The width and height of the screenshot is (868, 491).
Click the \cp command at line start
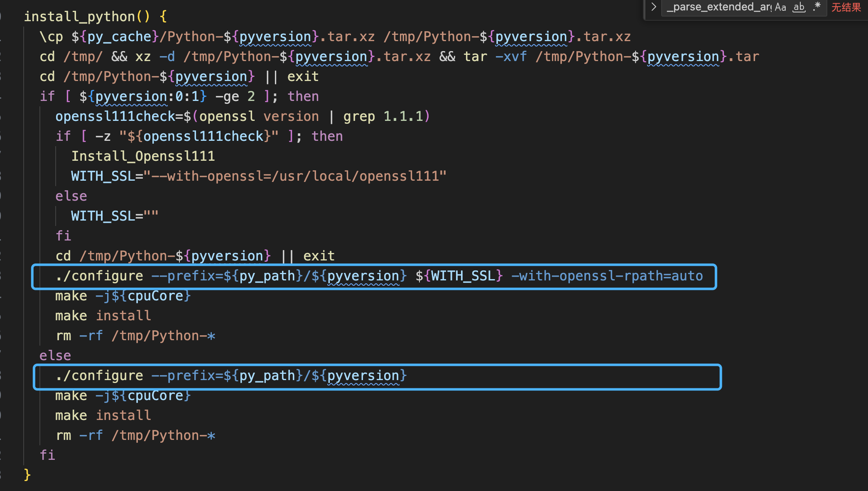pyautogui.click(x=51, y=37)
